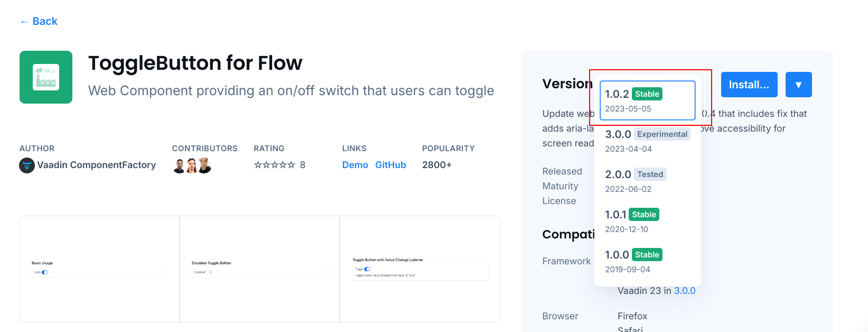Click the third contributor avatar
The image size is (868, 332).
tap(204, 165)
